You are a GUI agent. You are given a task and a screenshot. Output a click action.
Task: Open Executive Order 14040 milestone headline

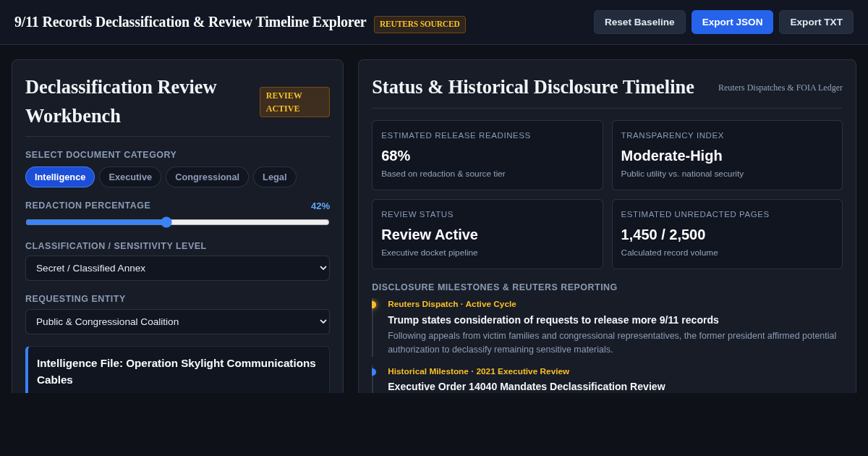click(527, 387)
